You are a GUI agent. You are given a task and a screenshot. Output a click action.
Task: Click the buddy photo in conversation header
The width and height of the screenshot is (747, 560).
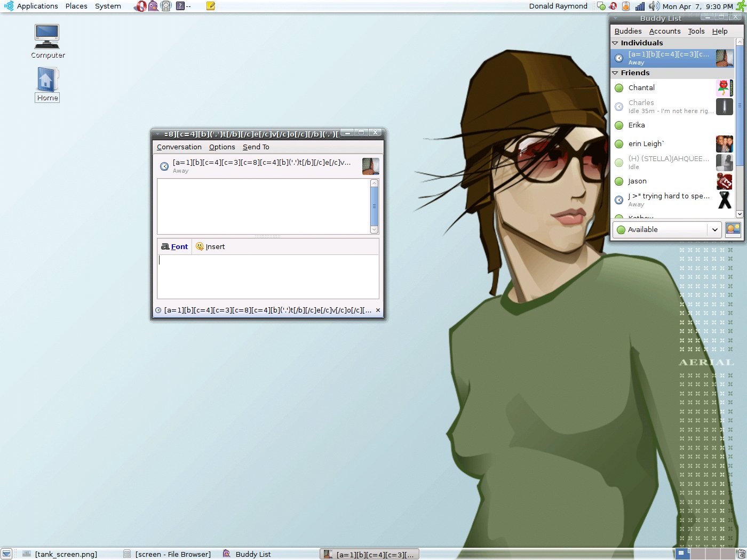(x=370, y=166)
